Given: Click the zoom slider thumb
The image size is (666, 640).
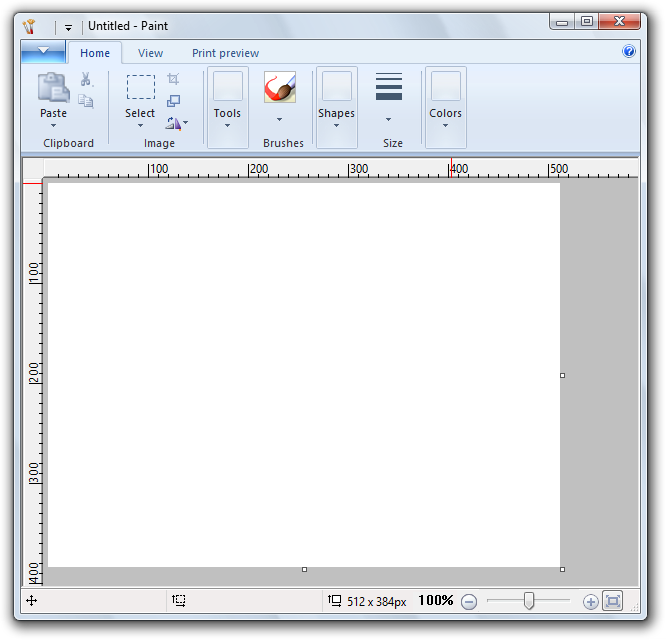Looking at the screenshot, I should pyautogui.click(x=529, y=601).
